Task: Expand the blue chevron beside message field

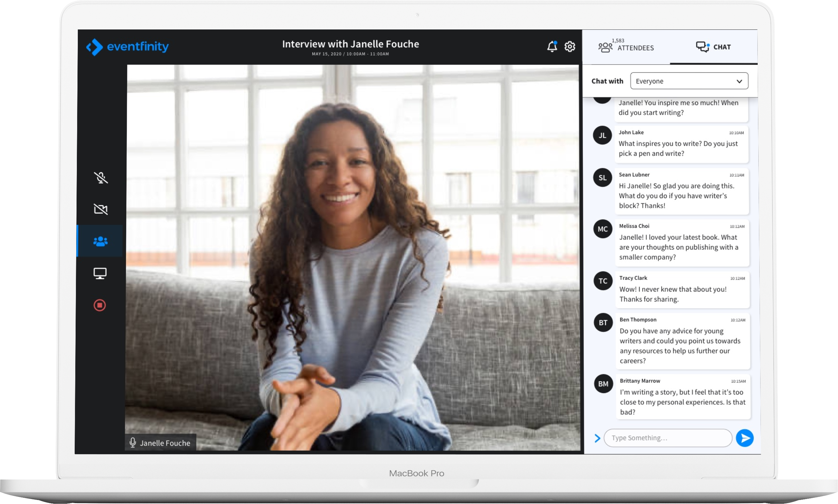Action: click(x=597, y=438)
